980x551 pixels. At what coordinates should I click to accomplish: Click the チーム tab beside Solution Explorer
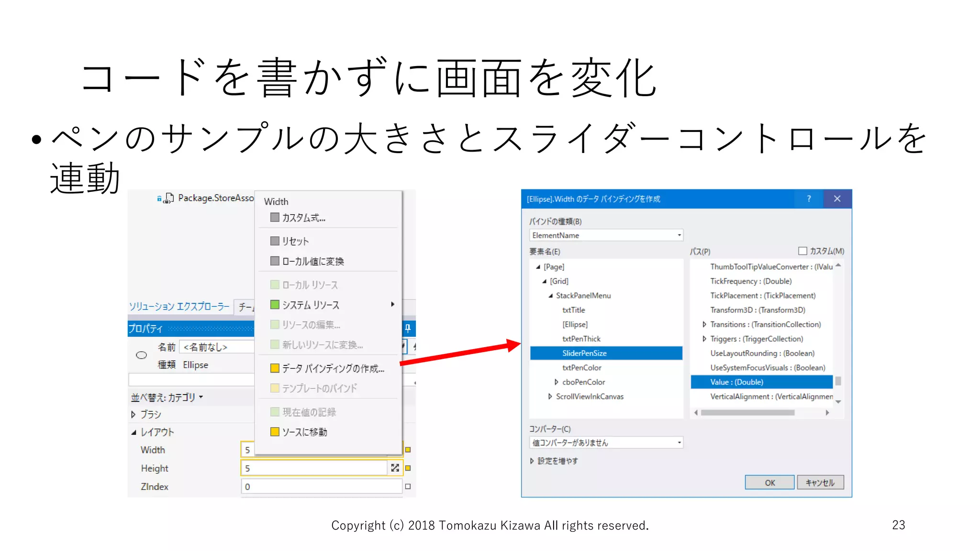pyautogui.click(x=246, y=307)
